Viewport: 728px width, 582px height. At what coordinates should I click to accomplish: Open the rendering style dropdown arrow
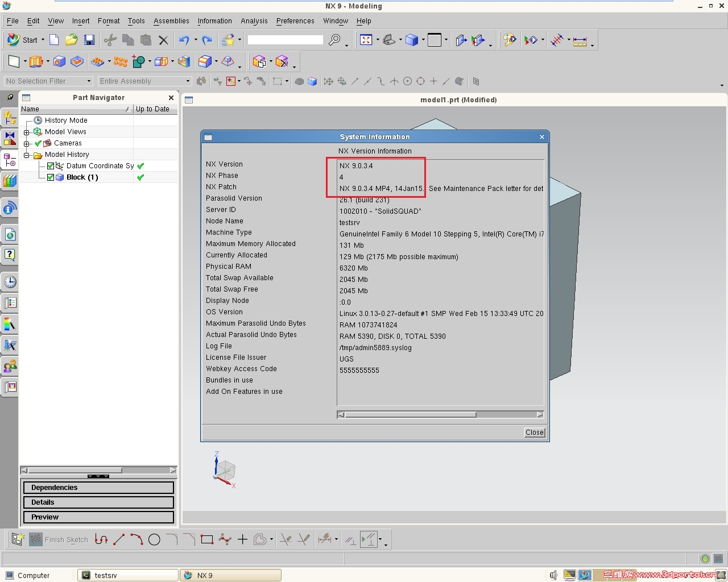click(423, 40)
